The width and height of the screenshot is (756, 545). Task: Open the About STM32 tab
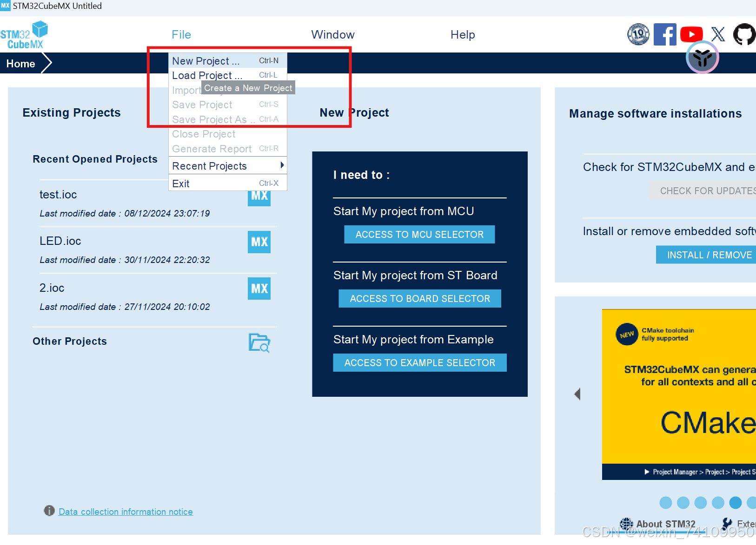pos(666,524)
